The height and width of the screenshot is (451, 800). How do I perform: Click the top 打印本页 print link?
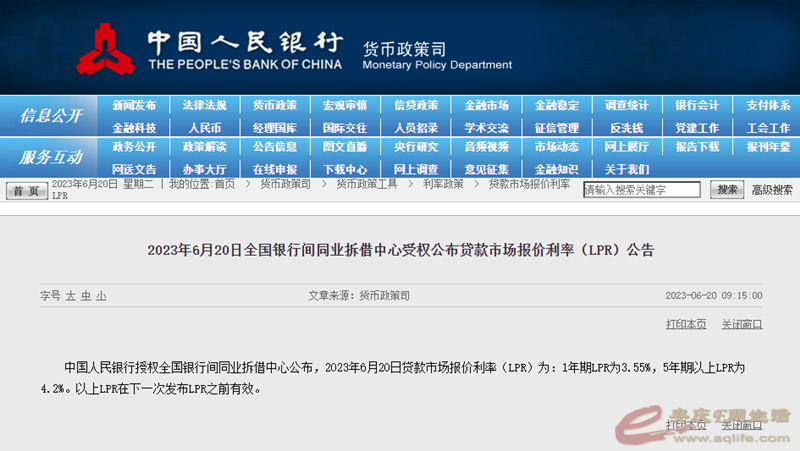point(686,323)
